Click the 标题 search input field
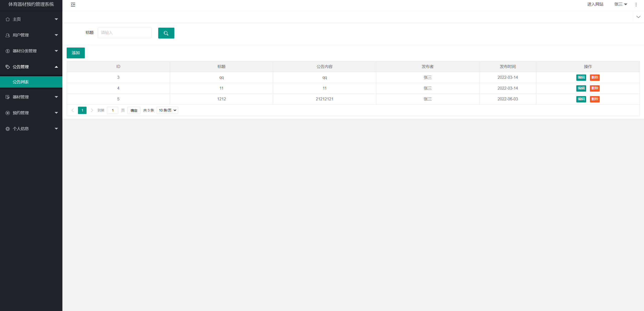The image size is (644, 311). [125, 33]
